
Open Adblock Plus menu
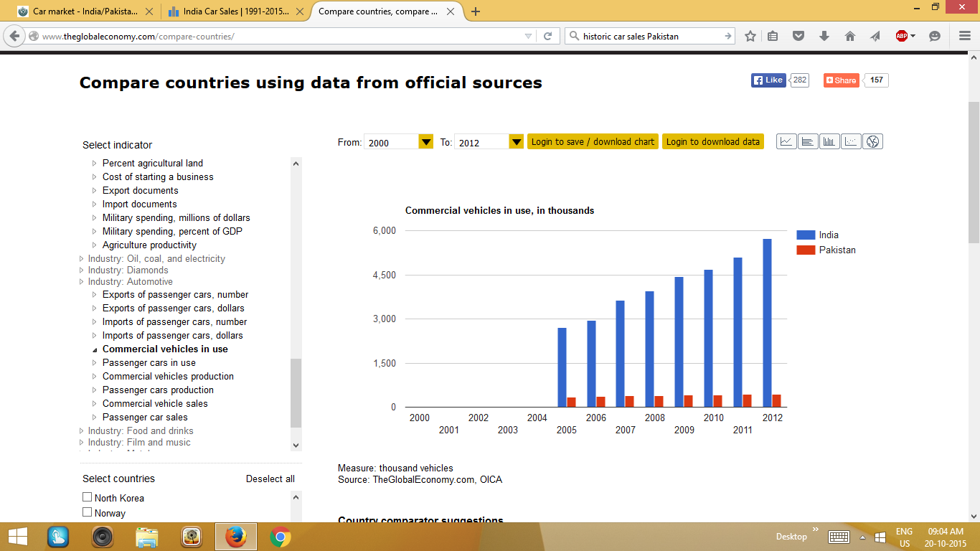tap(905, 36)
